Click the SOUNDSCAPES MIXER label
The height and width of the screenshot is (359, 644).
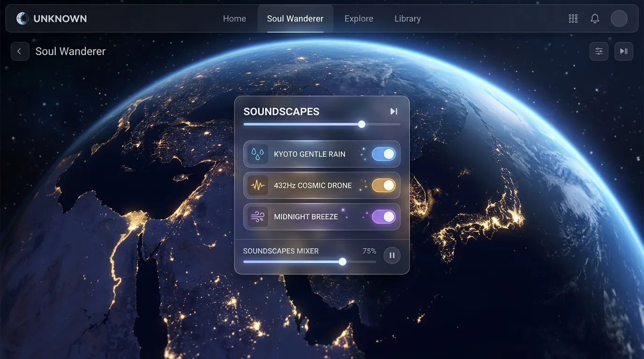281,251
